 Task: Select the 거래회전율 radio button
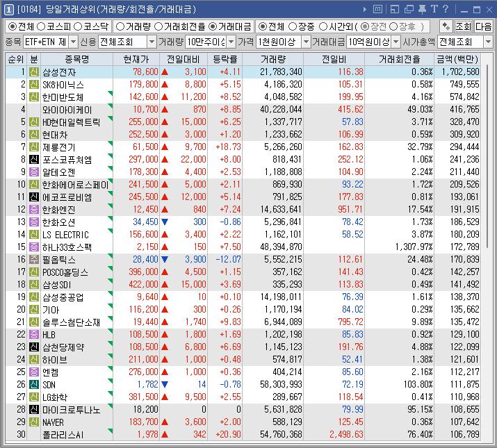(x=158, y=26)
